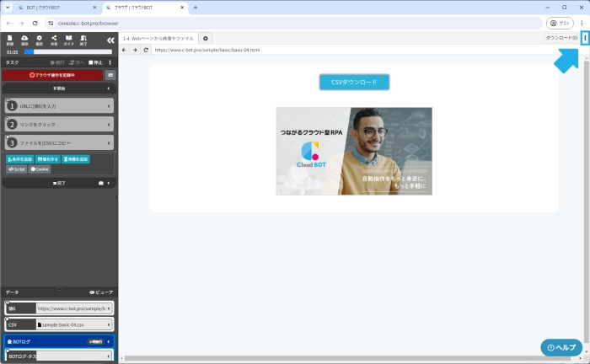Open the ガイド (guide) book icon

point(68,40)
